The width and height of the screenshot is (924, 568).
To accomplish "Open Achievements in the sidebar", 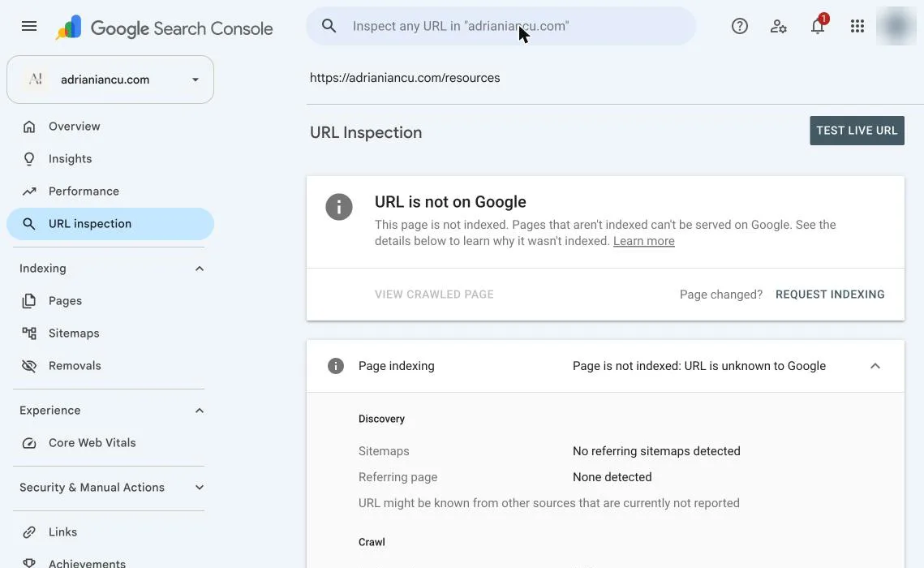I will point(110,563).
